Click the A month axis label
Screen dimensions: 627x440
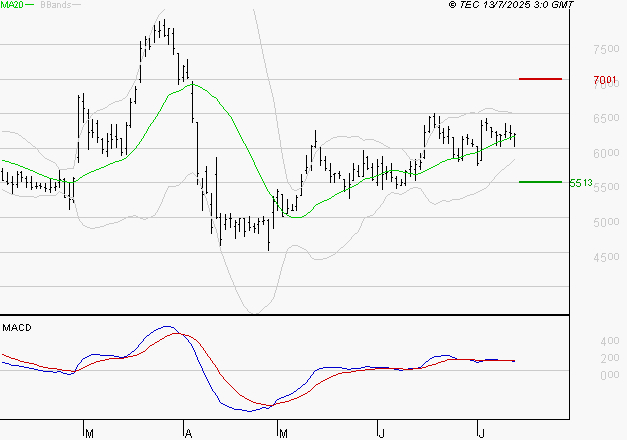coord(189,434)
